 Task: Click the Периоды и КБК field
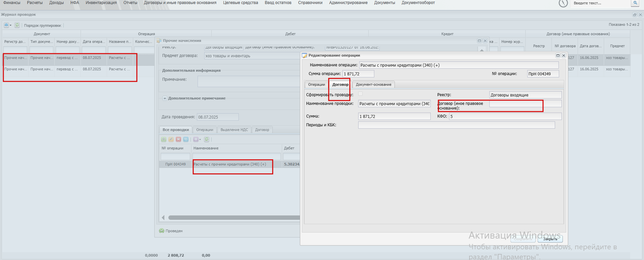click(457, 125)
